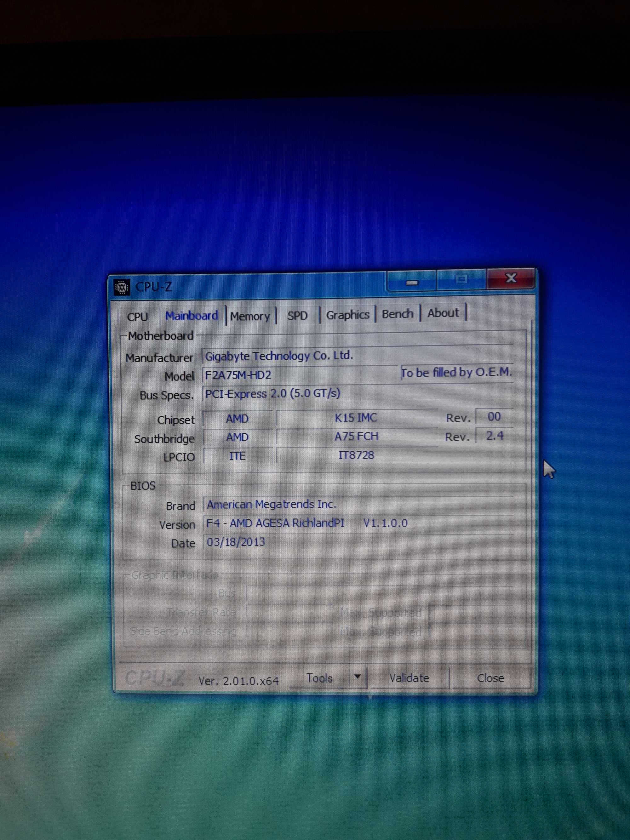Click the Tools button
Image resolution: width=630 pixels, height=840 pixels.
pos(319,678)
